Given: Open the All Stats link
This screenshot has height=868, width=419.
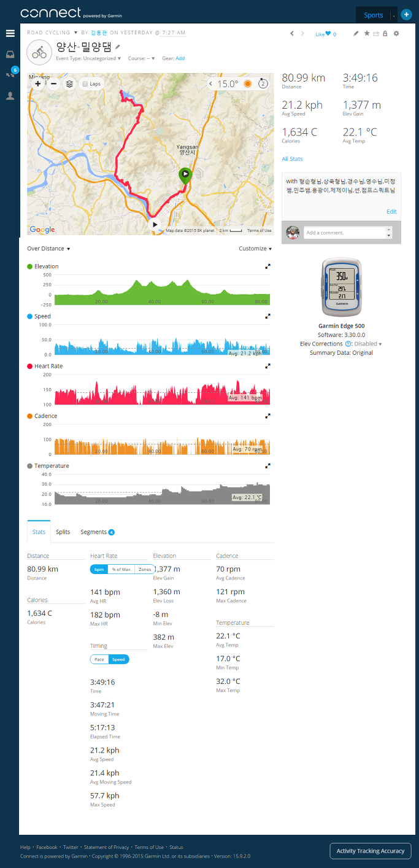Looking at the screenshot, I should tap(292, 159).
